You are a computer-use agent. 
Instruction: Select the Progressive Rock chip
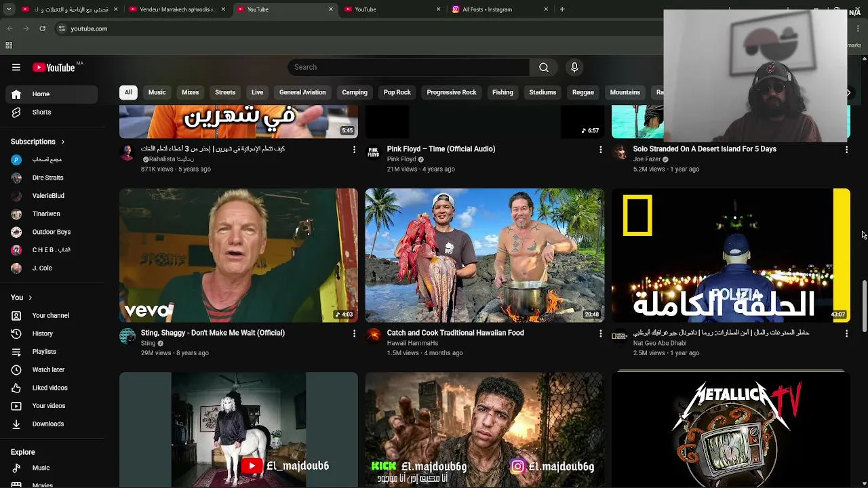pos(452,92)
